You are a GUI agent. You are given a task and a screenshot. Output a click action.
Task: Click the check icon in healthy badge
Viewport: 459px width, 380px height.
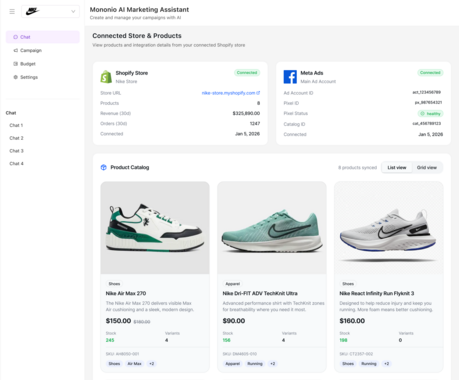[x=422, y=114]
